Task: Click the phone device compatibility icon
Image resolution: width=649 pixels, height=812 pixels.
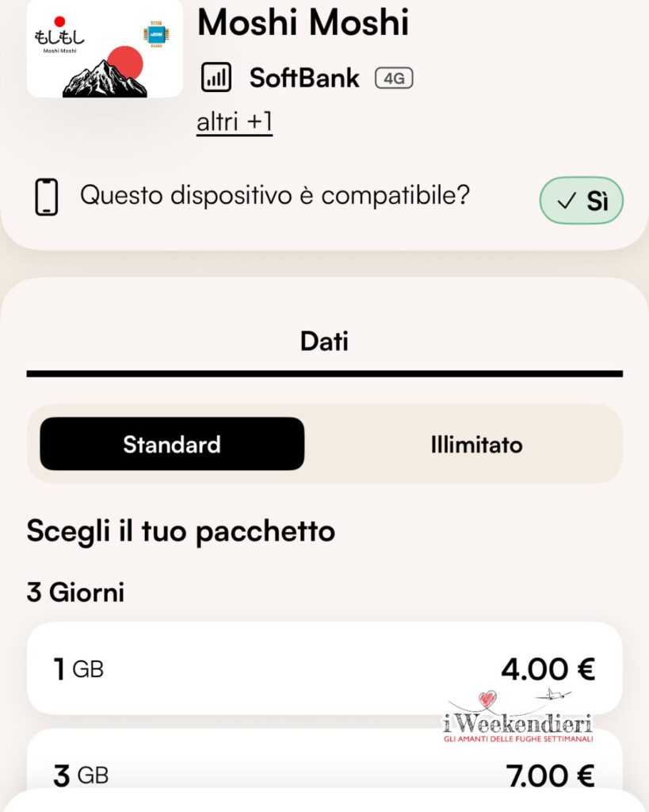Action: pyautogui.click(x=47, y=197)
